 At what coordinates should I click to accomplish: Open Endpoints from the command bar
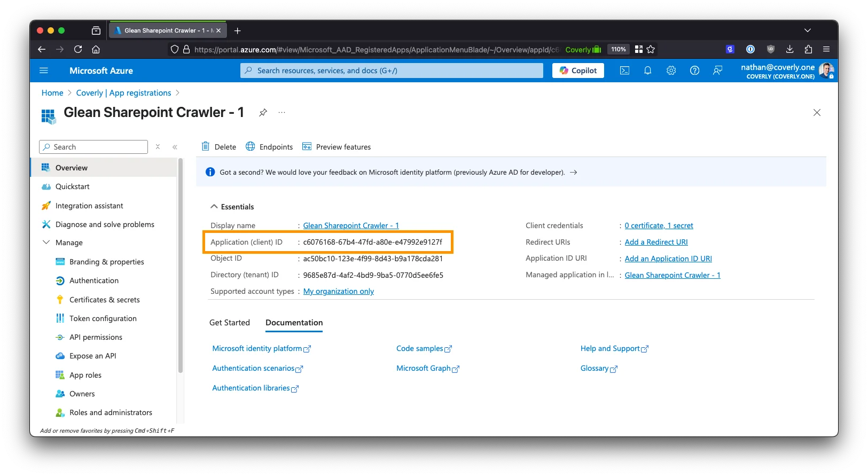[x=269, y=147]
